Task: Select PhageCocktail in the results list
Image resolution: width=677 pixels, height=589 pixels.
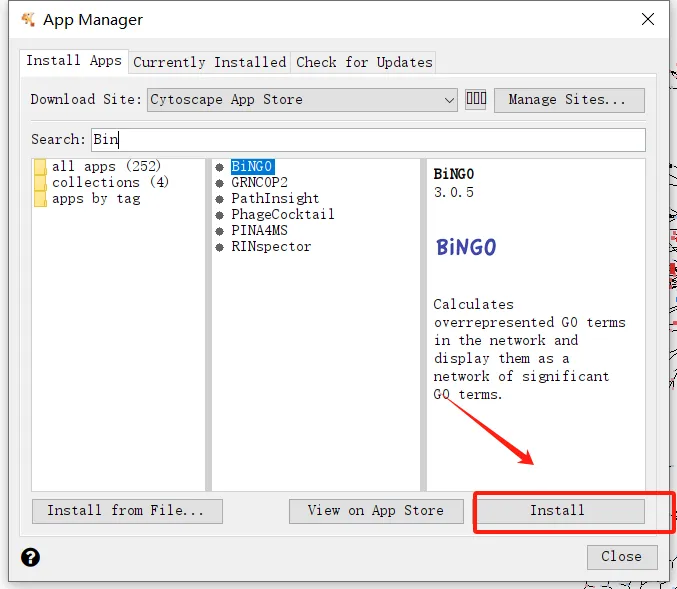Action: [283, 215]
